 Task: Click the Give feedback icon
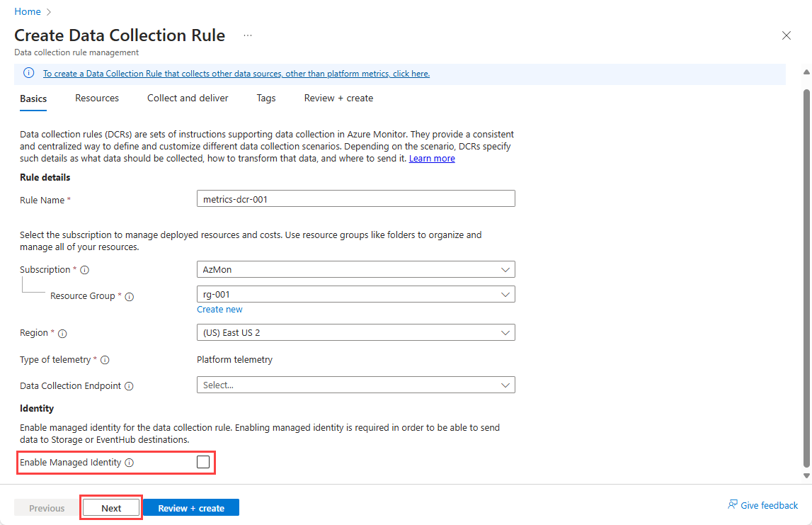tap(733, 505)
